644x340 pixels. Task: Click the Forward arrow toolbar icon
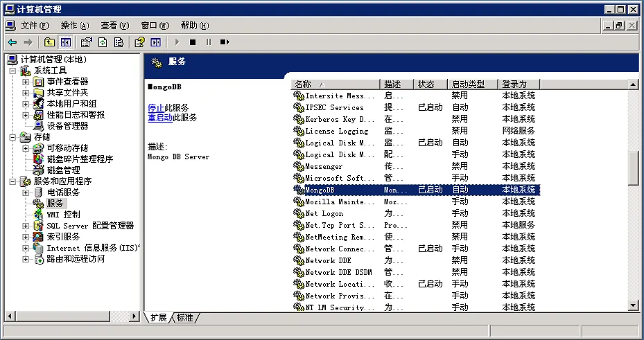[x=28, y=42]
